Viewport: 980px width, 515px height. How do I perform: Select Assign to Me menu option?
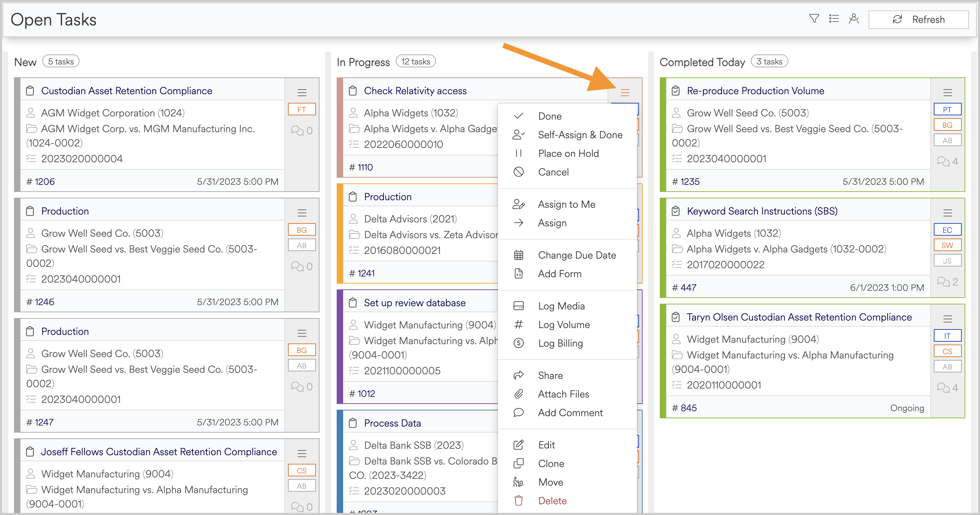point(567,204)
